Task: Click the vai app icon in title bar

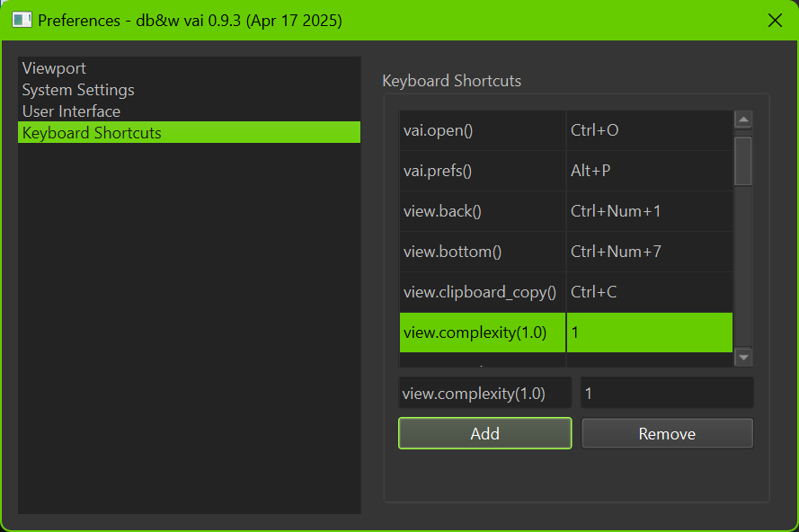Action: tap(22, 21)
